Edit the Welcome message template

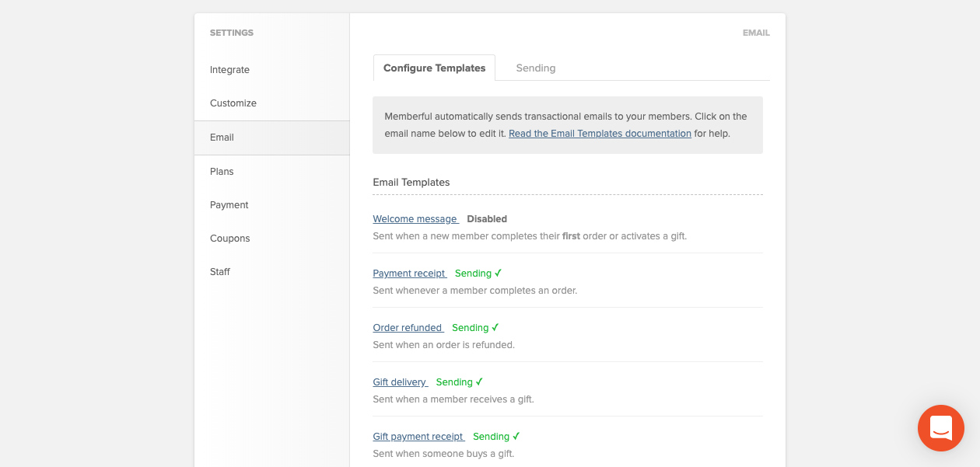(x=415, y=219)
